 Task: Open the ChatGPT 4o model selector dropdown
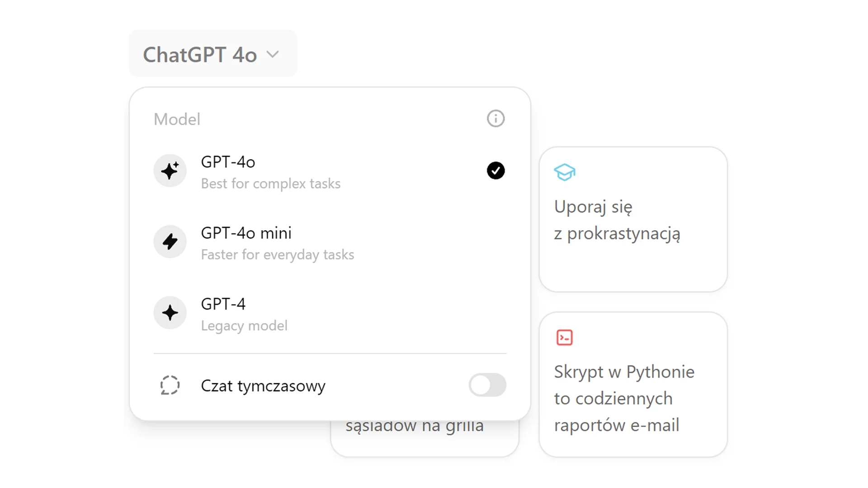[x=213, y=54]
